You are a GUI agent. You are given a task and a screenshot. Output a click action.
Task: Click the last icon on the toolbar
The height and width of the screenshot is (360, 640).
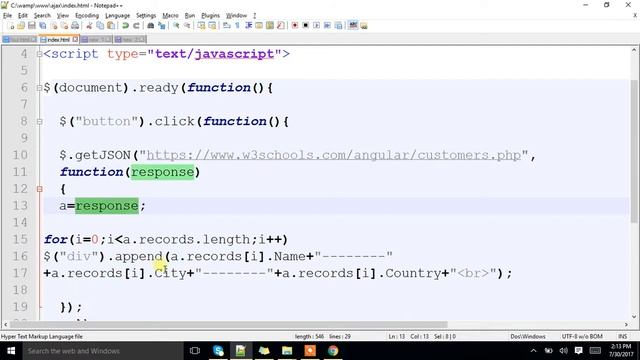[x=364, y=26]
